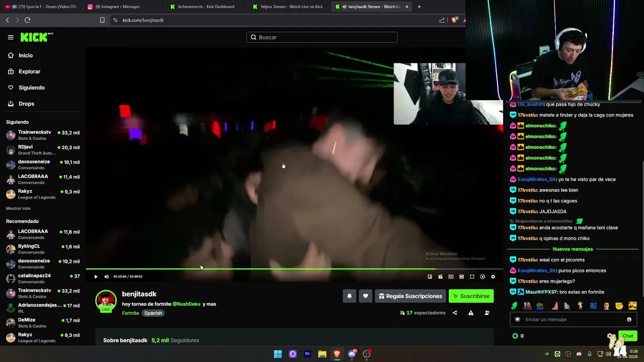Open catalinapaz24 recommended channel
The image size is (644, 362).
[43, 279]
